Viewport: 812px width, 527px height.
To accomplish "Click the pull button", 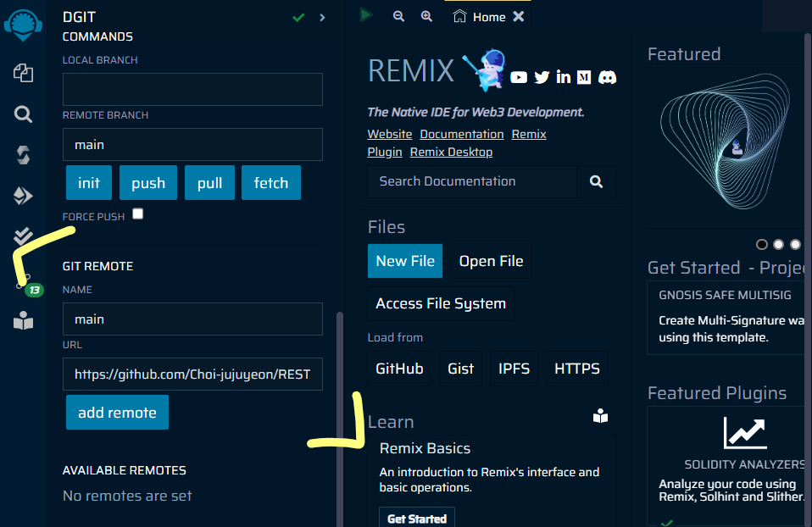I will (x=209, y=183).
